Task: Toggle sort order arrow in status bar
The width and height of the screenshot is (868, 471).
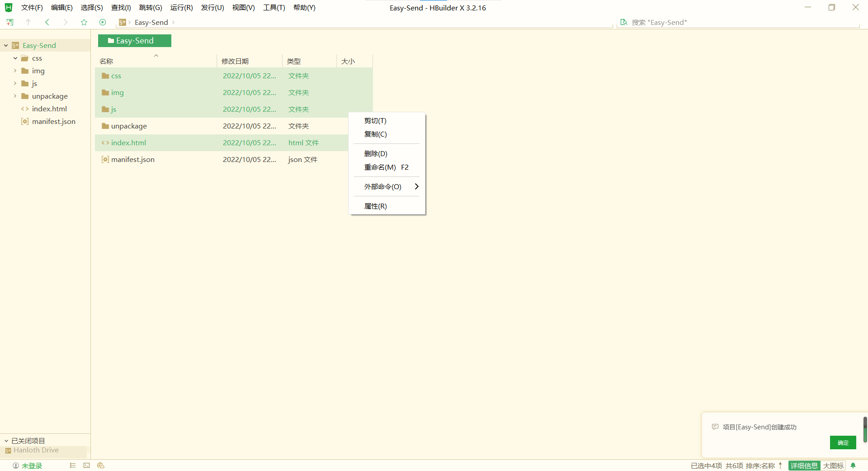Action: [x=780, y=466]
